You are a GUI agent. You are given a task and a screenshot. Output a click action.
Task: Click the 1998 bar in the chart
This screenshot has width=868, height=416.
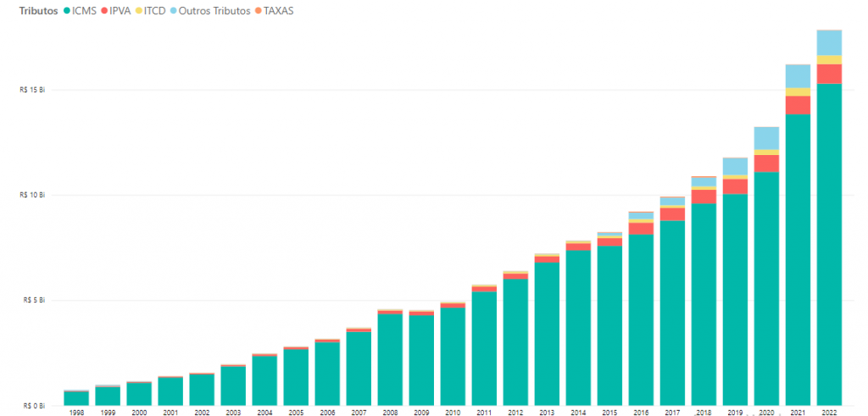76,397
